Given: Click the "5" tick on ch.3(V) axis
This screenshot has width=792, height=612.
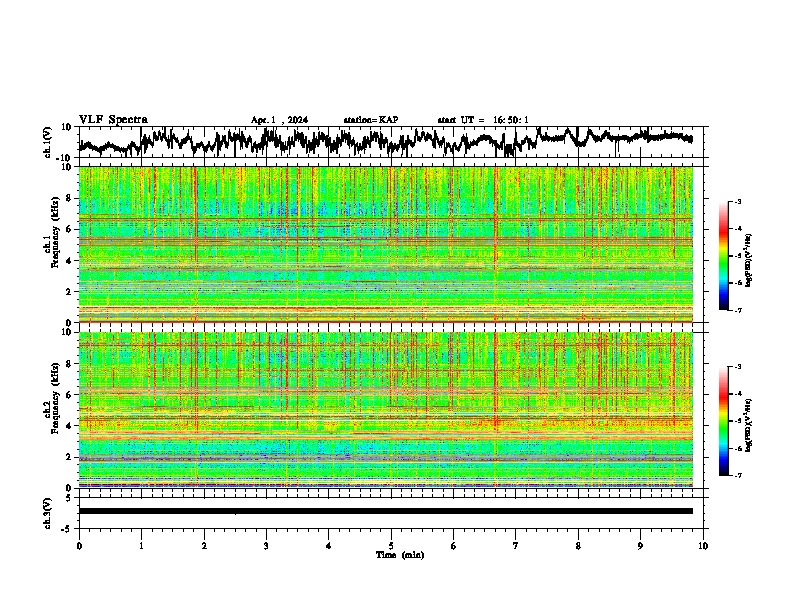Looking at the screenshot, I should 69,498.
